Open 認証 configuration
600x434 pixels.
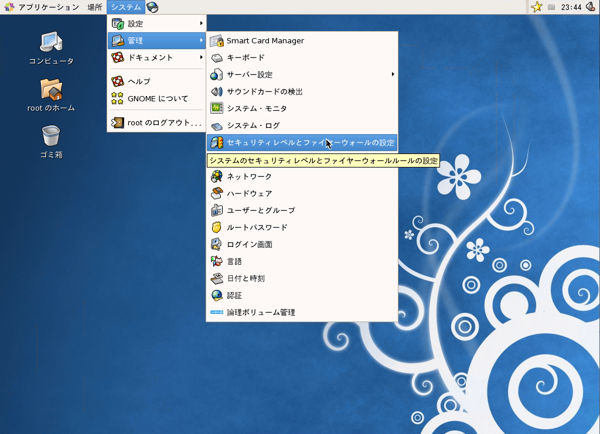(302, 295)
